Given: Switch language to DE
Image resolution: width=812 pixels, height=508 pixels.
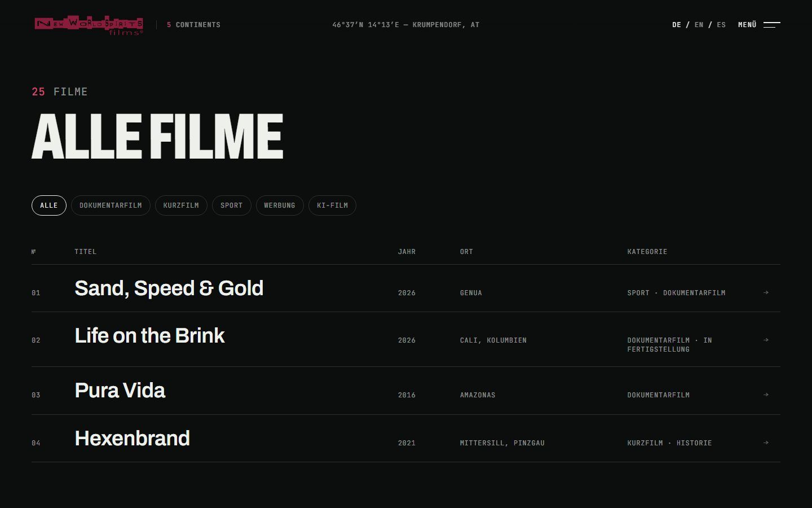Looking at the screenshot, I should (x=677, y=25).
